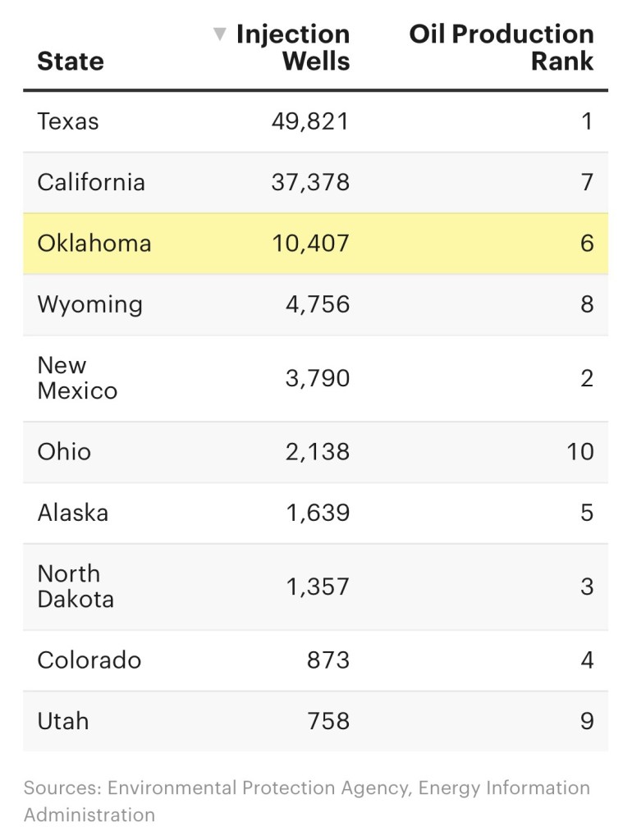Click Ohio's oil production rank 10
This screenshot has width=623, height=840.
coord(579,452)
